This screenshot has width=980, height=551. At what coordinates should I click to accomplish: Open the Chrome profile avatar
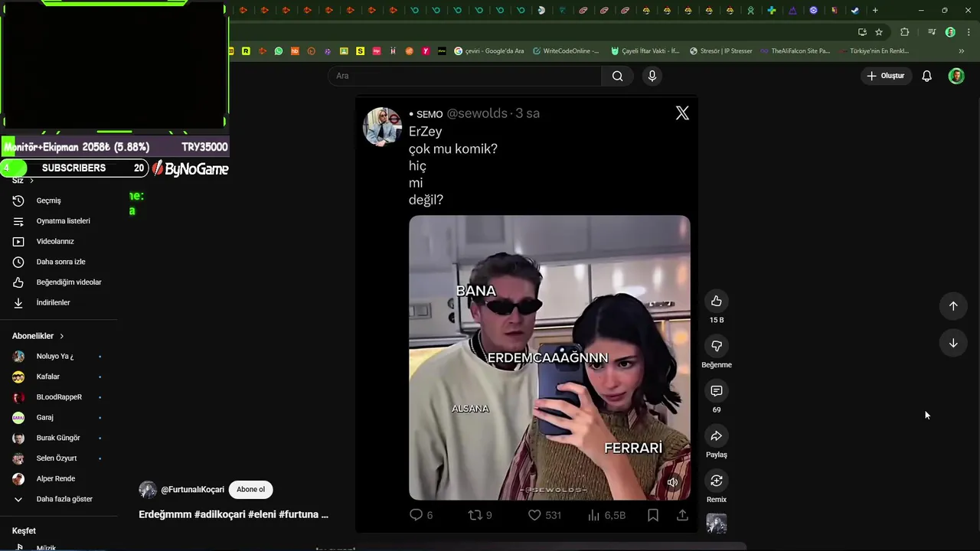(x=950, y=32)
